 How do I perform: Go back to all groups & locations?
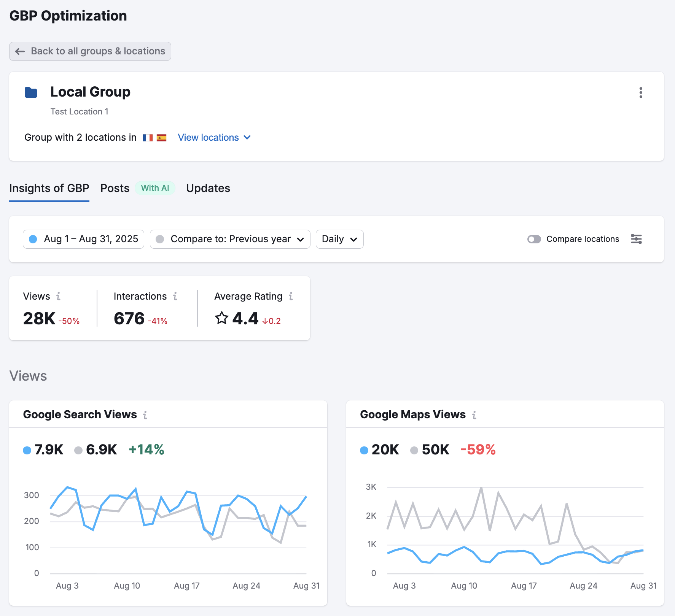[90, 51]
